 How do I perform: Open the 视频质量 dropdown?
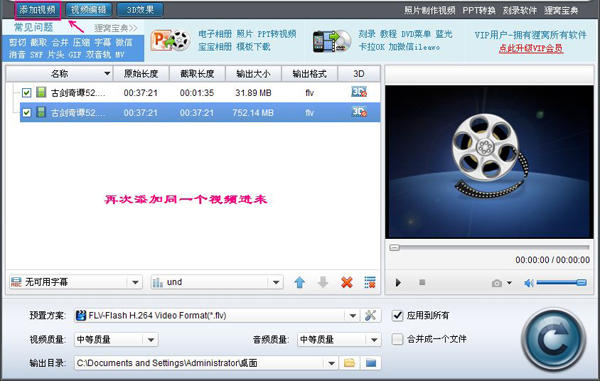(151, 340)
